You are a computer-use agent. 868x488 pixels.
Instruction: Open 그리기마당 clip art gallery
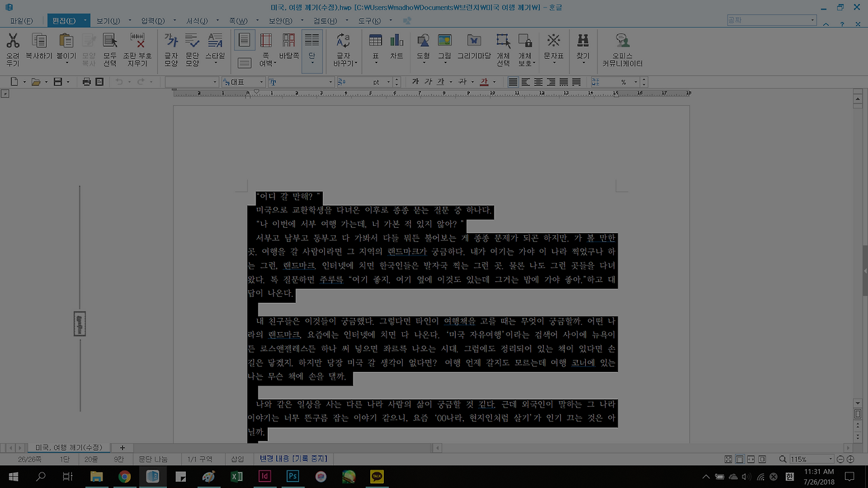pos(474,41)
